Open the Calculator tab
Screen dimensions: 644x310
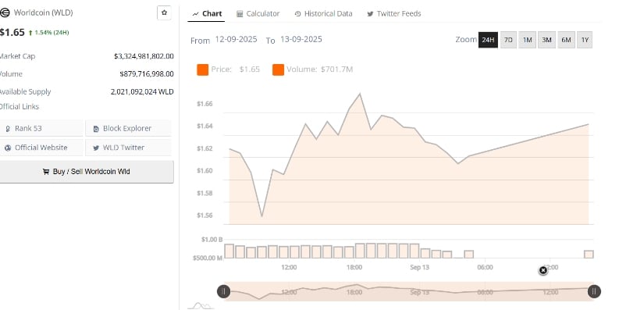[258, 13]
